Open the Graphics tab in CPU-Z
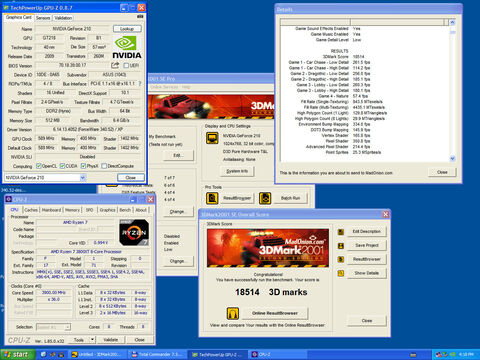480x360 pixels. coord(107,210)
